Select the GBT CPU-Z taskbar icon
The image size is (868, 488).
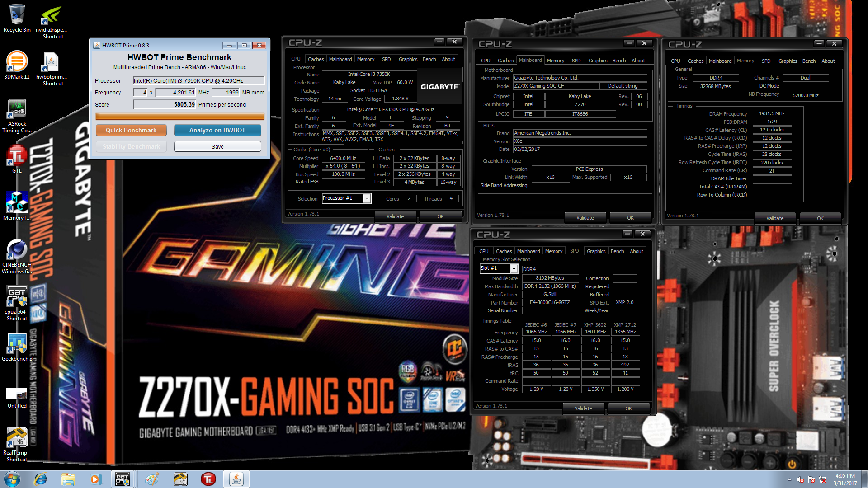coord(123,479)
